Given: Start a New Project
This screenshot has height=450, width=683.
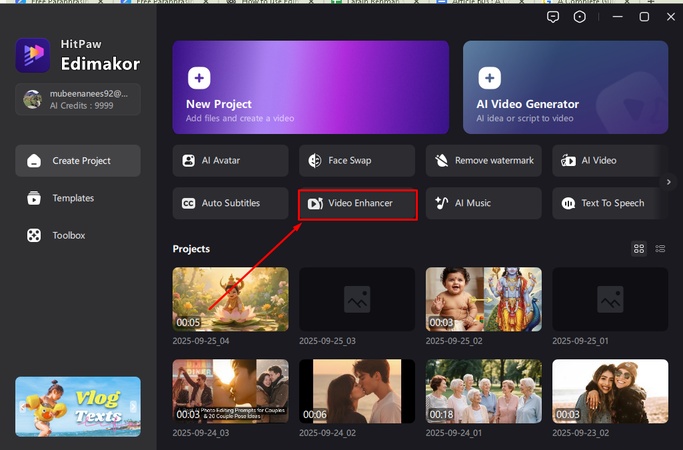Looking at the screenshot, I should [x=309, y=87].
